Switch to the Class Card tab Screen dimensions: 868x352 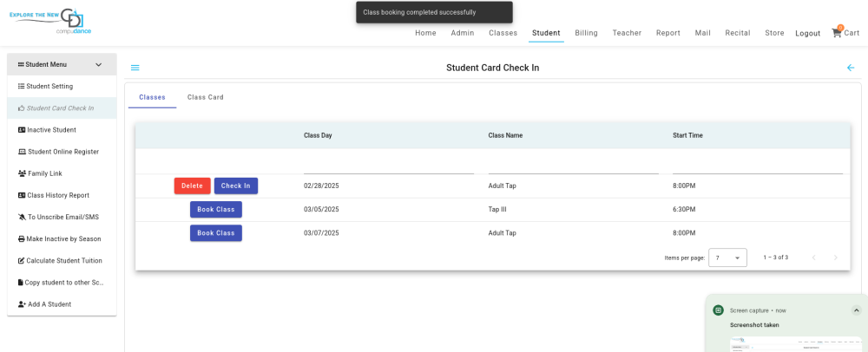[206, 97]
